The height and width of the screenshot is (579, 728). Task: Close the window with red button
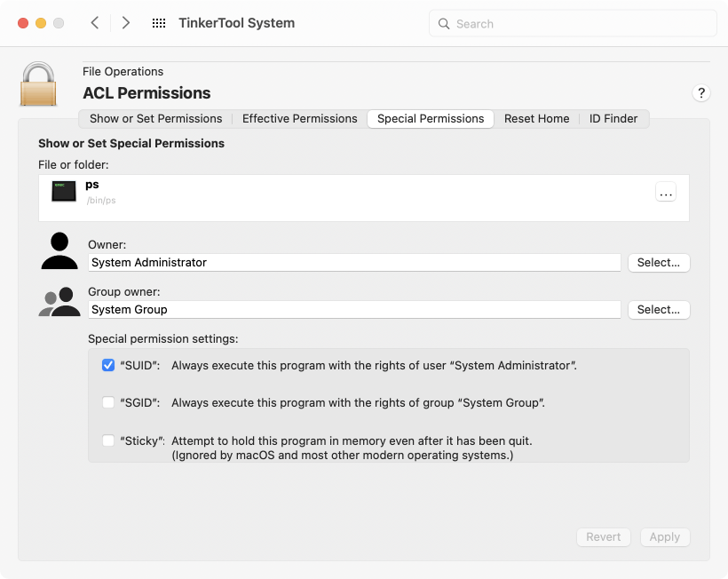(x=23, y=23)
